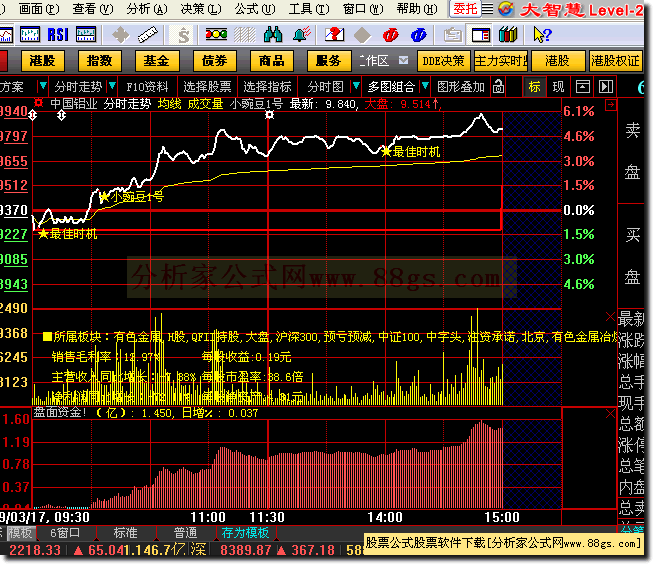Click the 港股权证 button
Viewport: 656px width, 566px height.
click(615, 61)
